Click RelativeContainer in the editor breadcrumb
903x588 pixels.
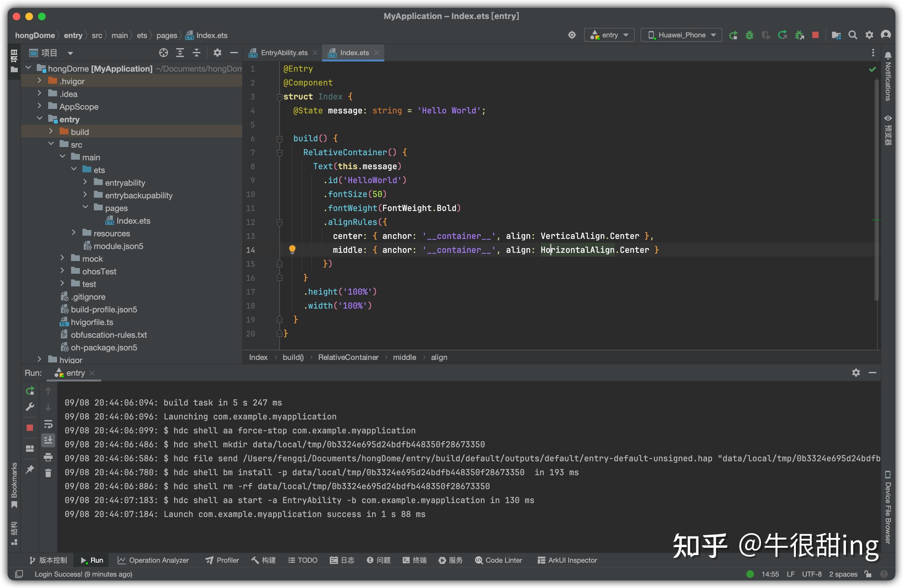[348, 357]
